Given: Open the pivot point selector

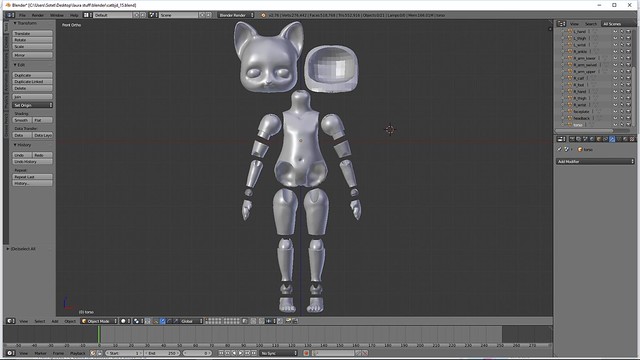Looking at the screenshot, I should pyautogui.click(x=138, y=321).
